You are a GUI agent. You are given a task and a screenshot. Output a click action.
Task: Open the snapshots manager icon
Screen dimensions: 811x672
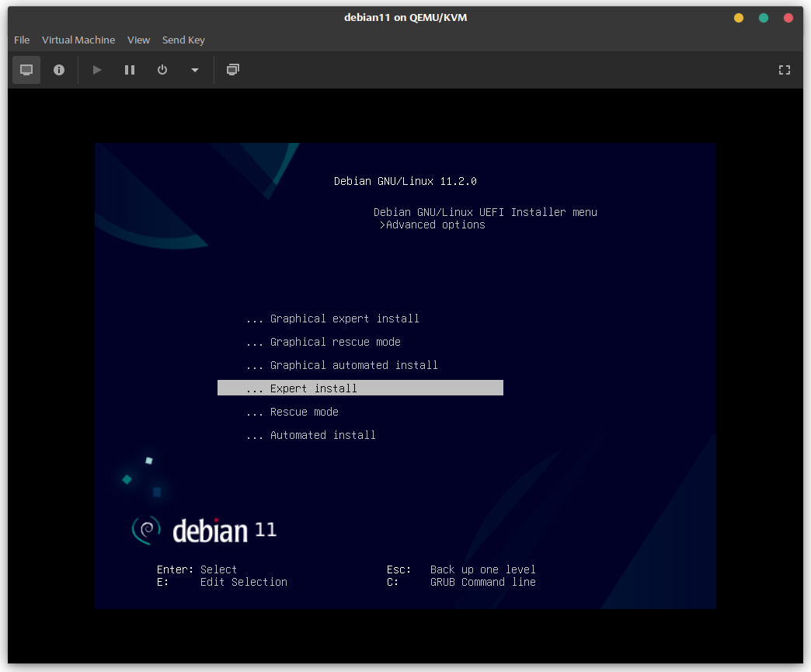[232, 70]
